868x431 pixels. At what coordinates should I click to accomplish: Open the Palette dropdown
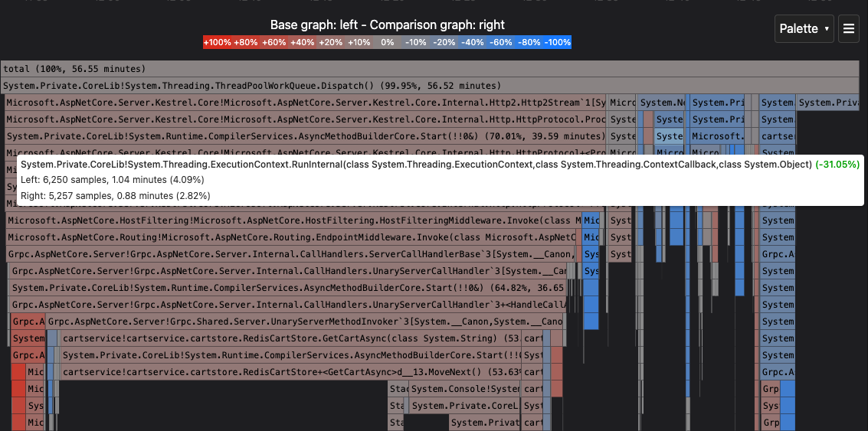coord(804,29)
